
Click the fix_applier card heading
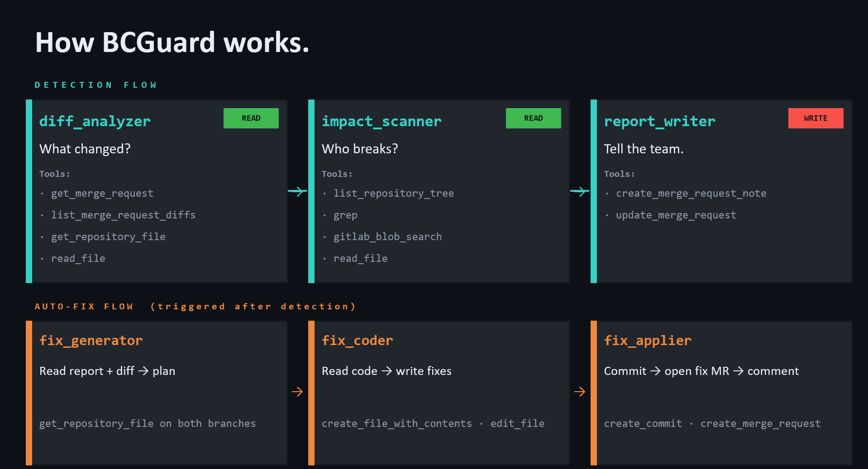648,341
